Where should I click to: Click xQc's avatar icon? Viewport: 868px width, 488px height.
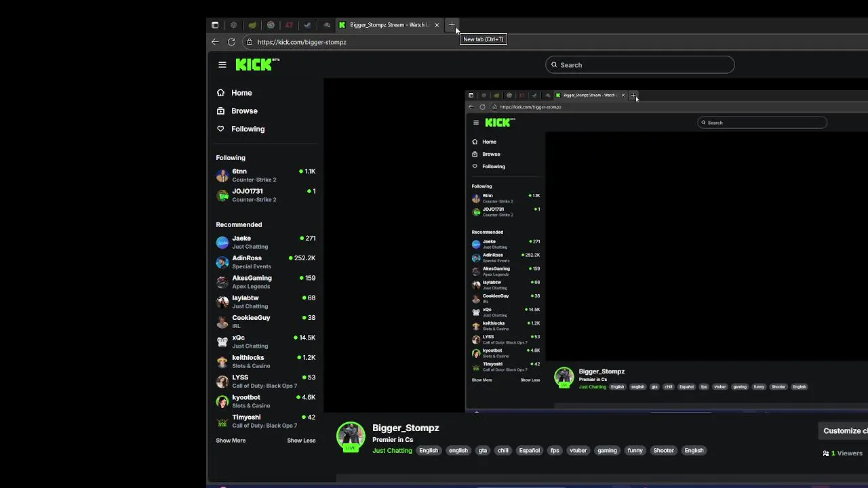pos(222,342)
